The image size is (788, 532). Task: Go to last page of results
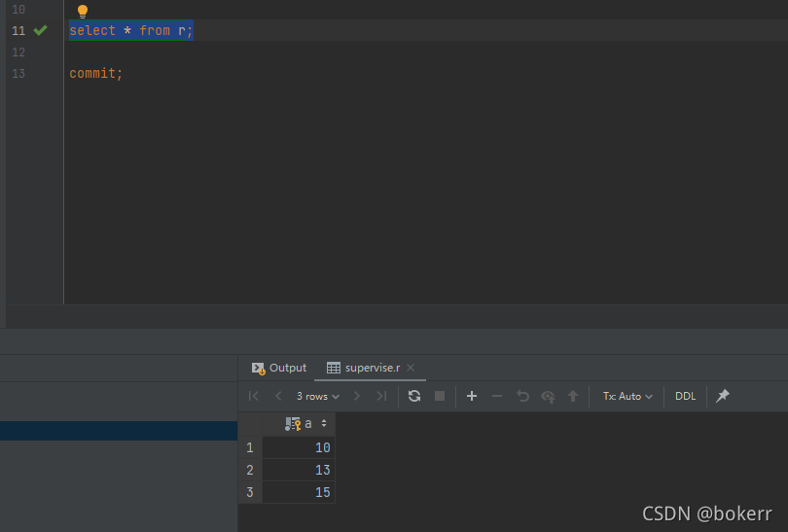pos(382,397)
